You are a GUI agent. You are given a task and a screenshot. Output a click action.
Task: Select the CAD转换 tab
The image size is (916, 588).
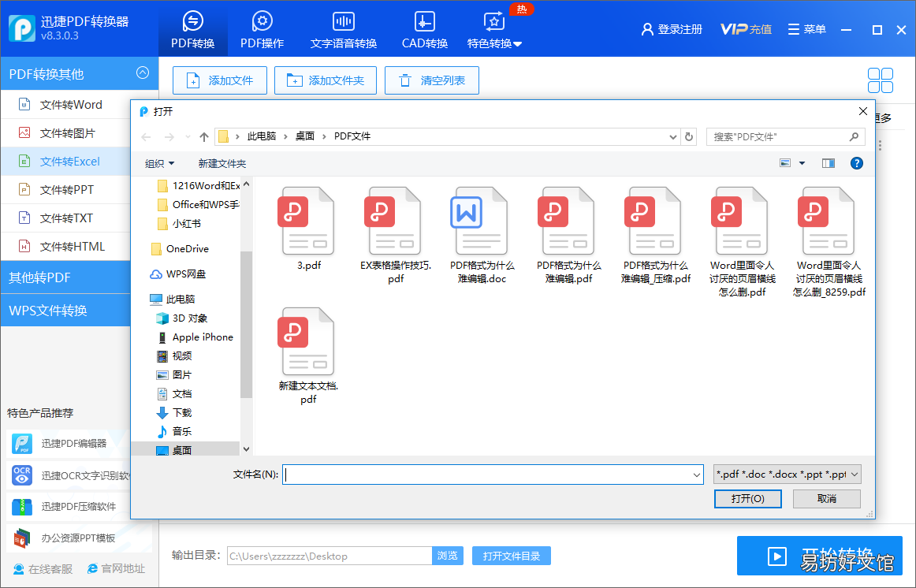pyautogui.click(x=425, y=29)
